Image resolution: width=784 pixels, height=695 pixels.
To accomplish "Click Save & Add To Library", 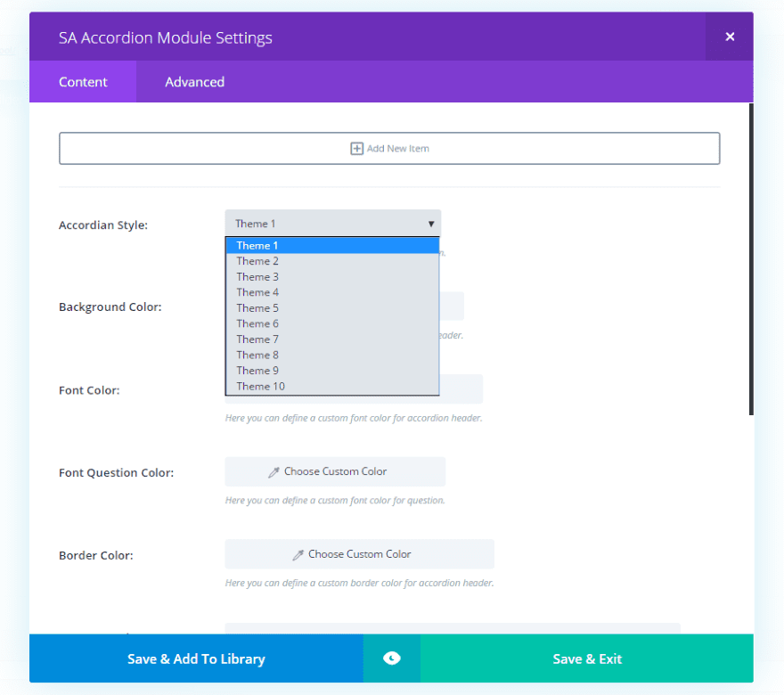I will (x=196, y=659).
